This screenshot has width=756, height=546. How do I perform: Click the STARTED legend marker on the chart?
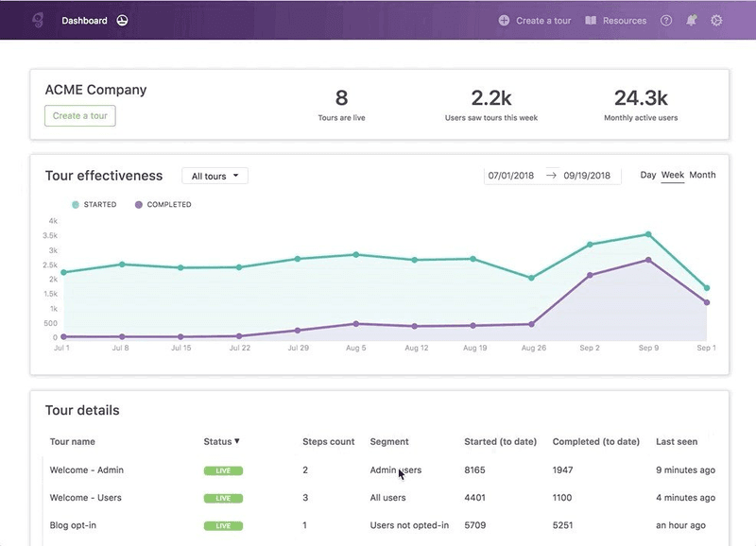point(74,203)
